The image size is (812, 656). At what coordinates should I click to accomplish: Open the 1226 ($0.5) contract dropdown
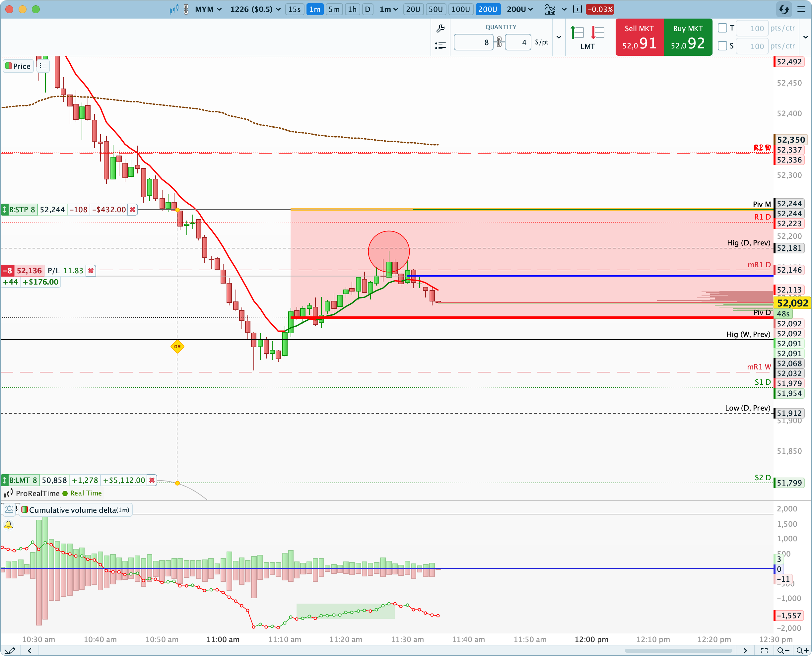coord(255,9)
